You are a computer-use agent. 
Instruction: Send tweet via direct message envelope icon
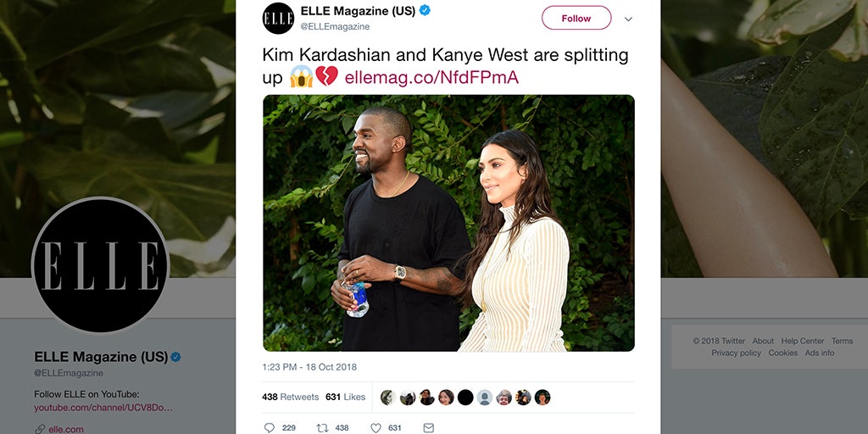click(428, 428)
